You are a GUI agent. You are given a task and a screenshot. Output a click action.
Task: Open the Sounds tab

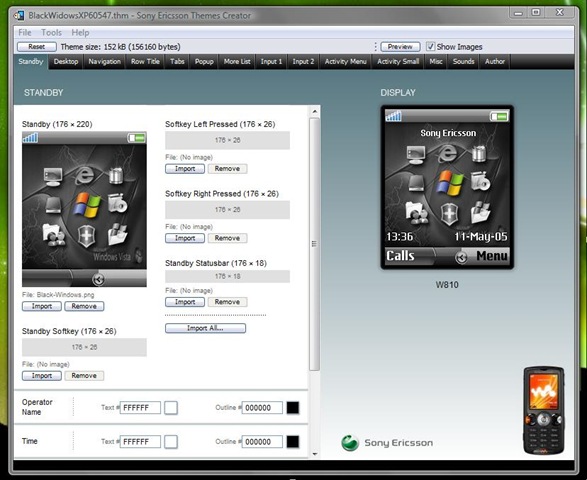(463, 61)
